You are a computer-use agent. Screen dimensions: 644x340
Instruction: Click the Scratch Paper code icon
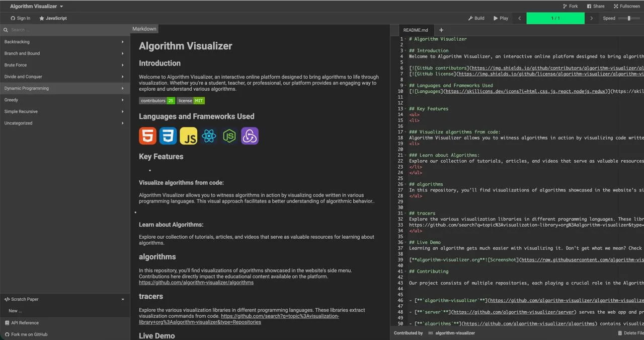click(x=7, y=299)
